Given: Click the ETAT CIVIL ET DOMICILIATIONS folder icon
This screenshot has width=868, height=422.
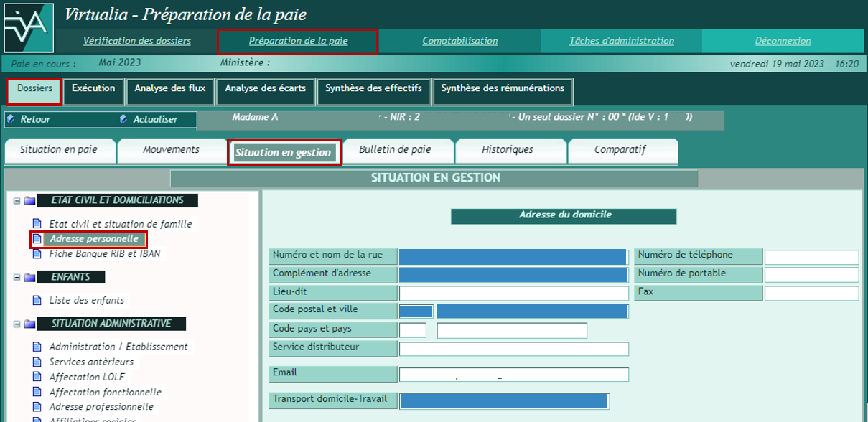Looking at the screenshot, I should coord(29,201).
